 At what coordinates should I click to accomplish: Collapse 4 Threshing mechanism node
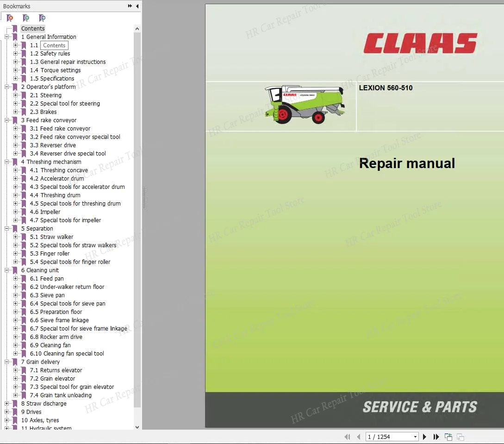tap(7, 162)
